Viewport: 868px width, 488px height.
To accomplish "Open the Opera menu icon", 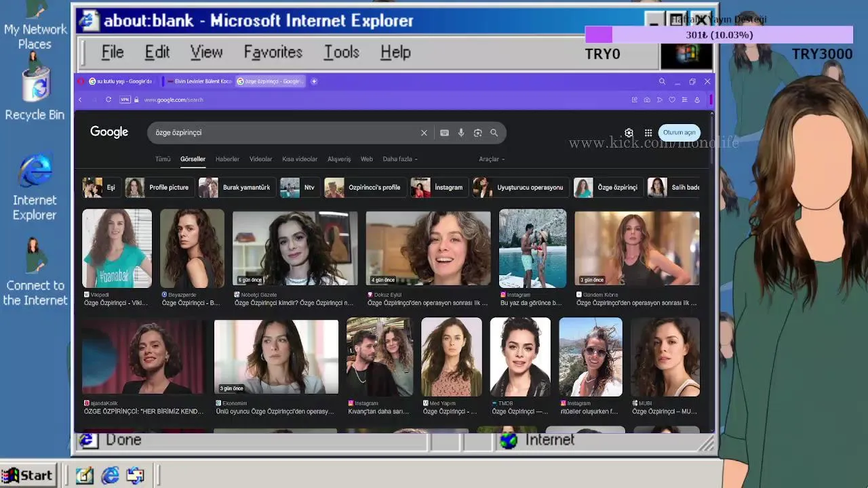I will pyautogui.click(x=81, y=81).
